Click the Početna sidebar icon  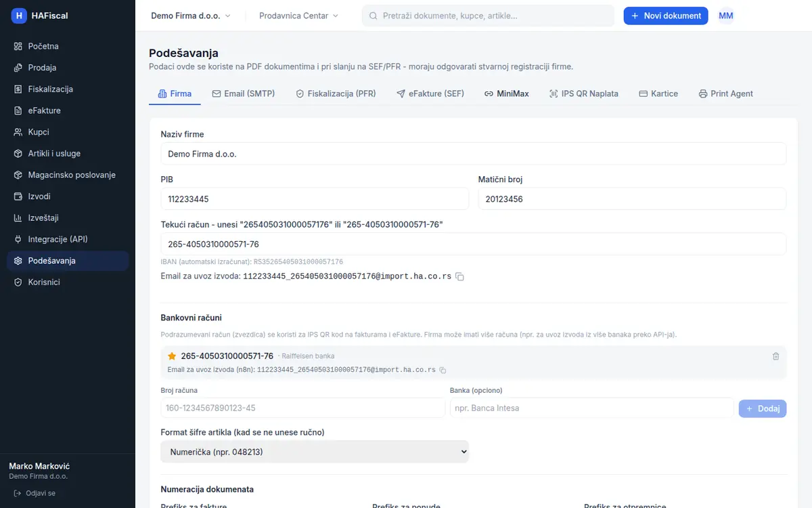coord(18,46)
